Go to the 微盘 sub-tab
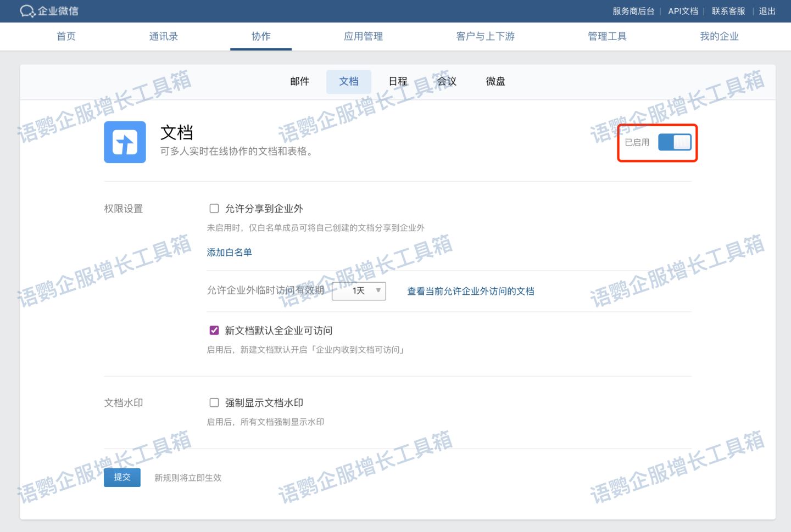Screen dimensions: 791x532 click(x=495, y=81)
